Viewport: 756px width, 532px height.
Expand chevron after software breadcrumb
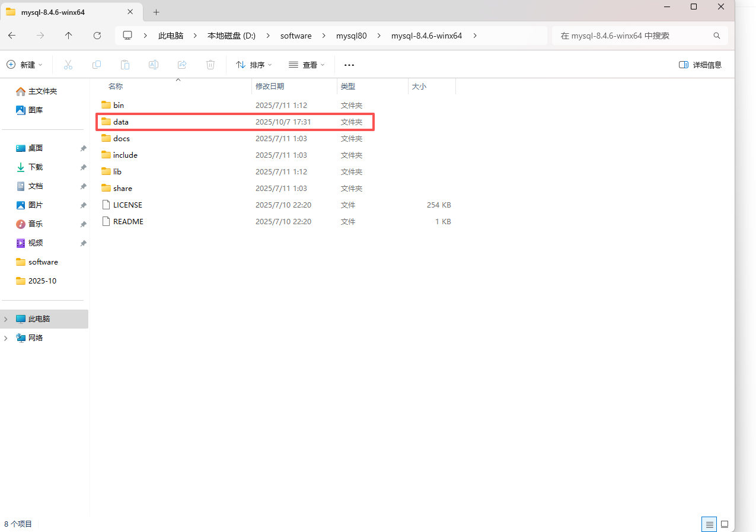click(x=324, y=36)
